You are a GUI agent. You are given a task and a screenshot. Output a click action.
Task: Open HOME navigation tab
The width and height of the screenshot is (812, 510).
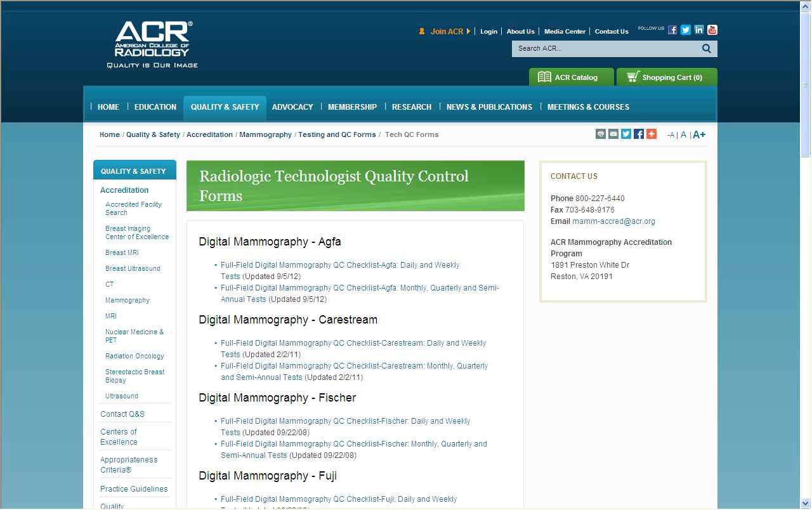(108, 107)
